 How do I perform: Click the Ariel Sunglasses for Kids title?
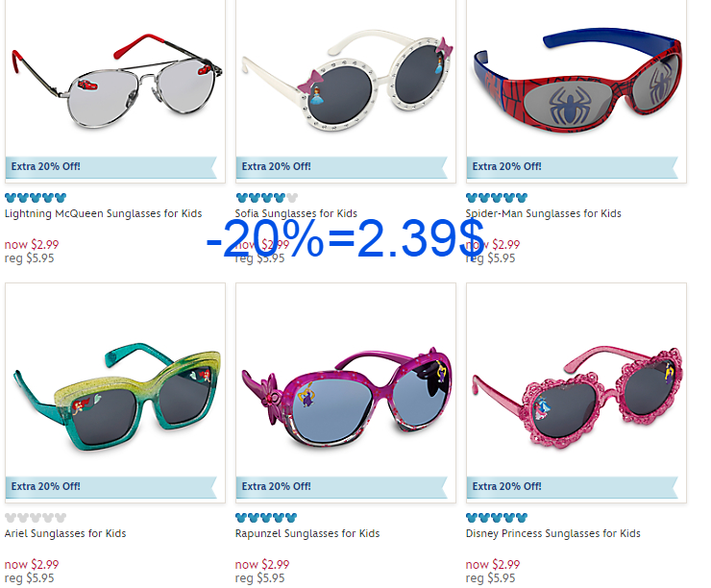pyautogui.click(x=65, y=533)
